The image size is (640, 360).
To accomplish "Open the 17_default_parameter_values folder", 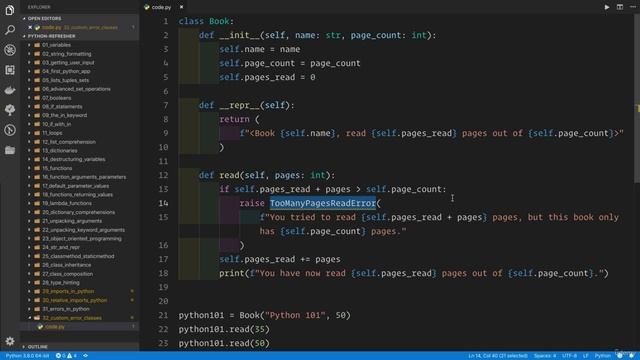I will click(x=76, y=186).
